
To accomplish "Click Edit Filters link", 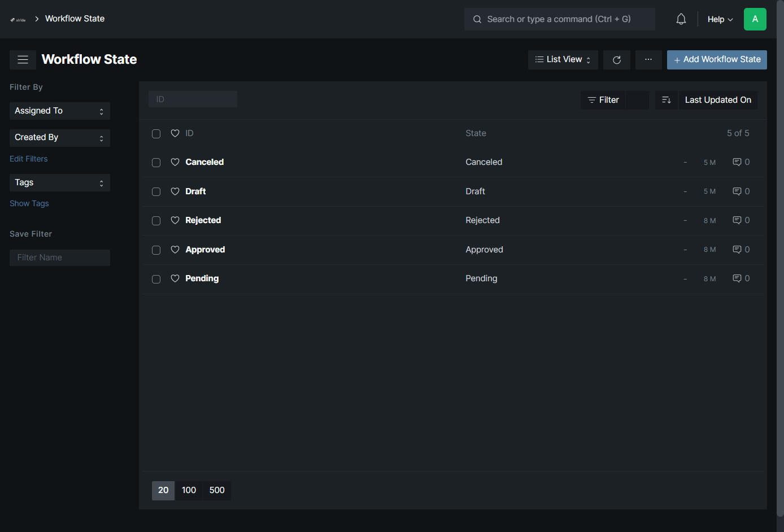I will 29,159.
